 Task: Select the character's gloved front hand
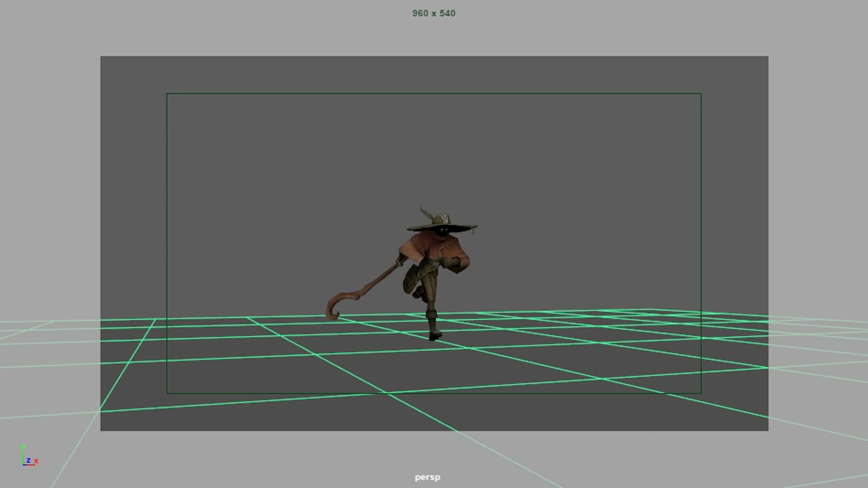(453, 261)
